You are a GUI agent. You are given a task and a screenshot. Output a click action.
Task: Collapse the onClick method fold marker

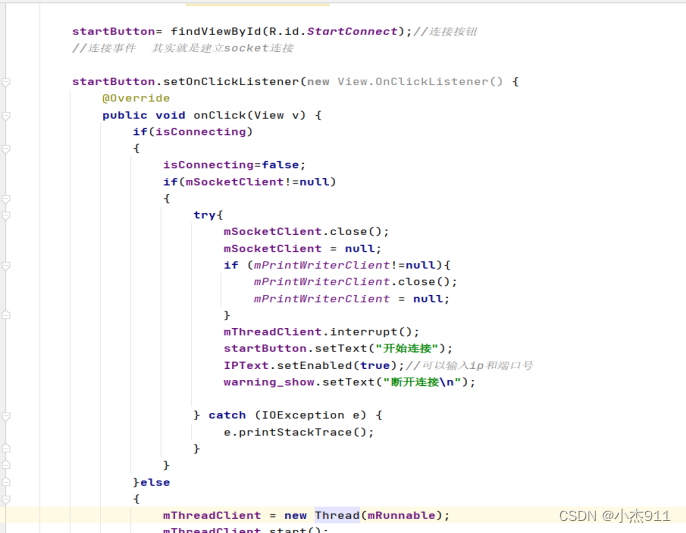click(x=6, y=116)
